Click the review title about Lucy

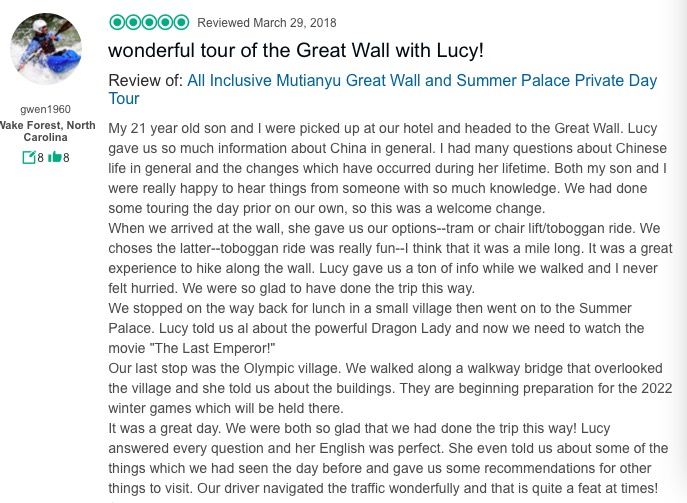tap(310, 50)
